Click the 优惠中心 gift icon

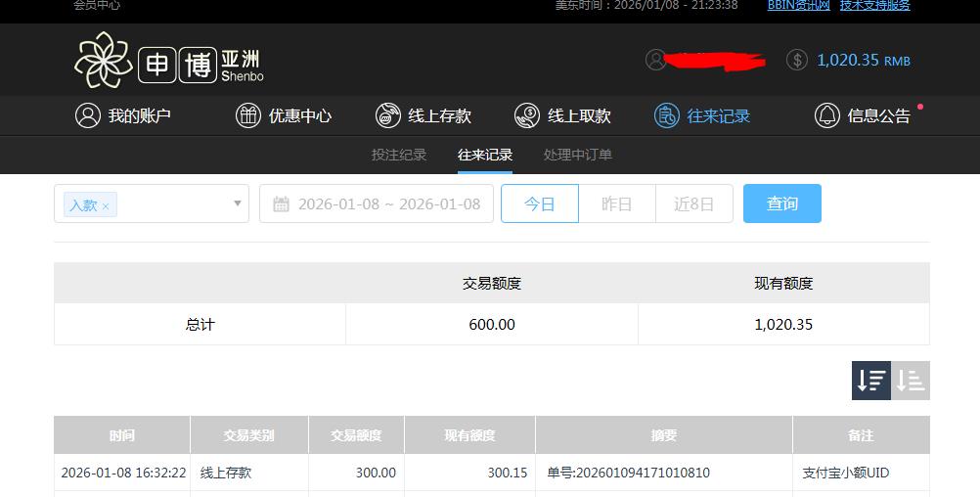tap(248, 115)
